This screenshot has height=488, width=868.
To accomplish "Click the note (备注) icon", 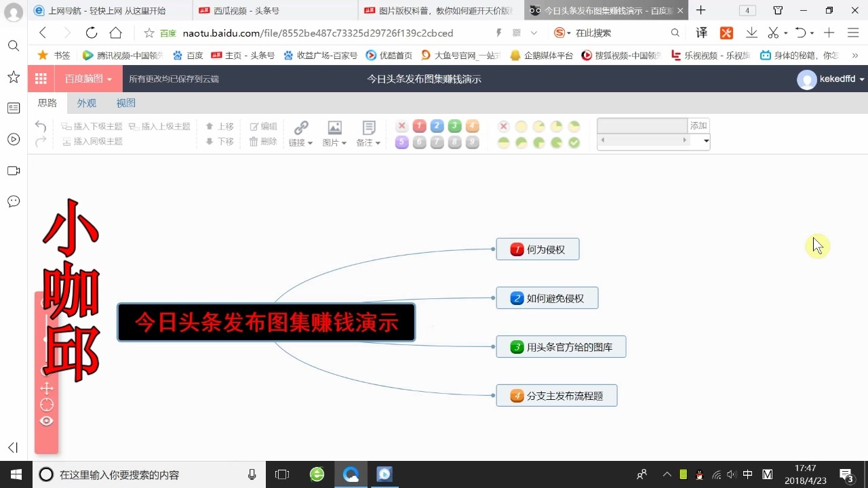I will coord(369,127).
